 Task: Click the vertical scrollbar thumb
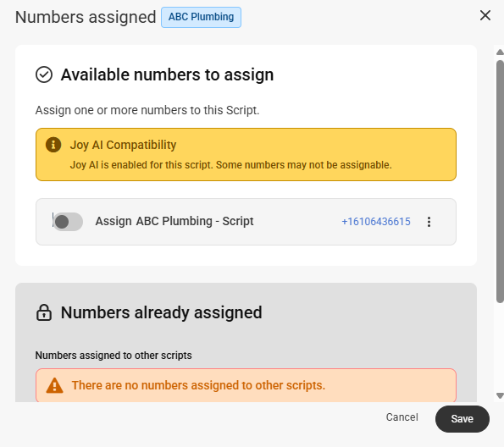click(500, 181)
